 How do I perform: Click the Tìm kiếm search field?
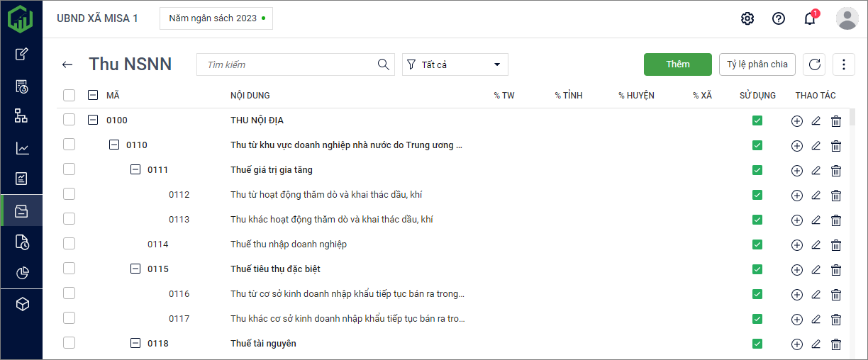[291, 64]
